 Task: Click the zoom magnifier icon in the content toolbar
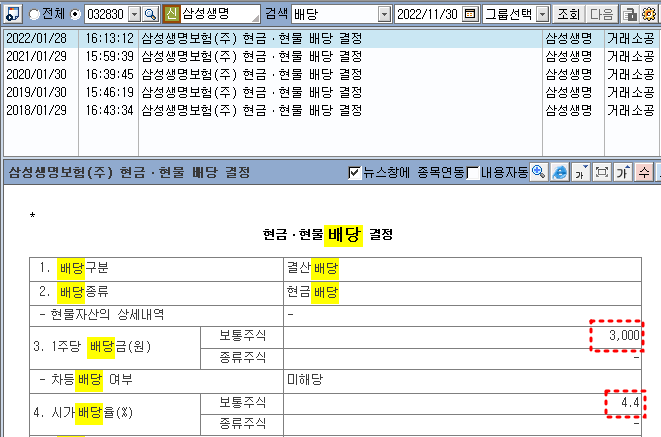[x=539, y=172]
